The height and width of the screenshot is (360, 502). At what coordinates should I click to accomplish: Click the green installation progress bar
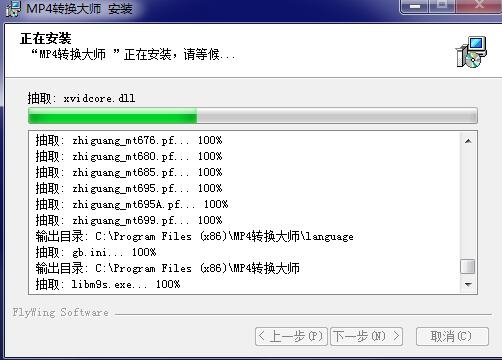coord(253,115)
